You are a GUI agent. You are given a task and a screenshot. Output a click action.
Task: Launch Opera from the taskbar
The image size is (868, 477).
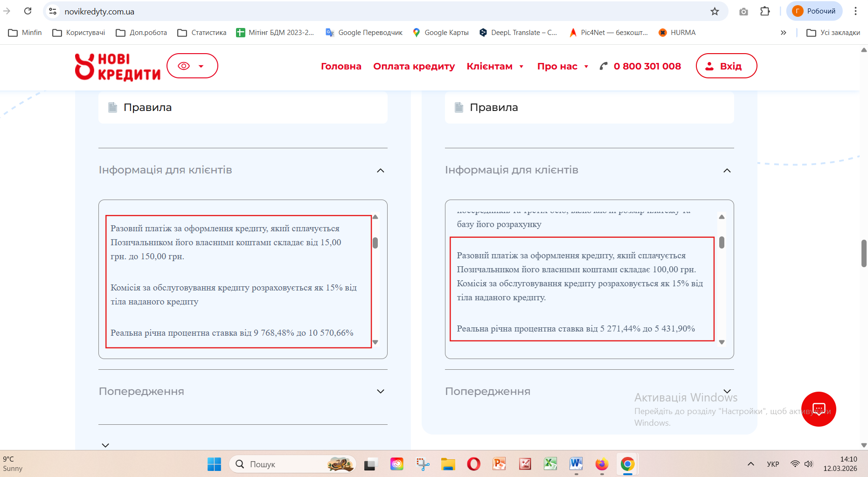pyautogui.click(x=473, y=464)
